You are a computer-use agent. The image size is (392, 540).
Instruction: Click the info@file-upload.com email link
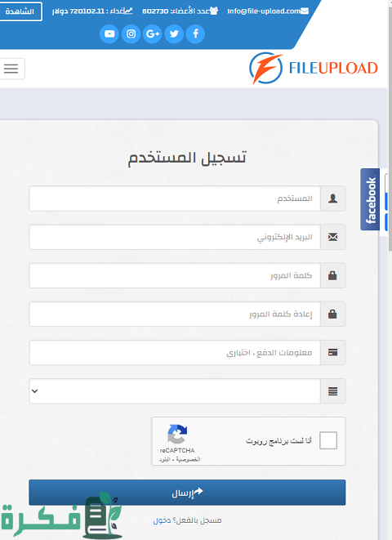[x=264, y=11]
